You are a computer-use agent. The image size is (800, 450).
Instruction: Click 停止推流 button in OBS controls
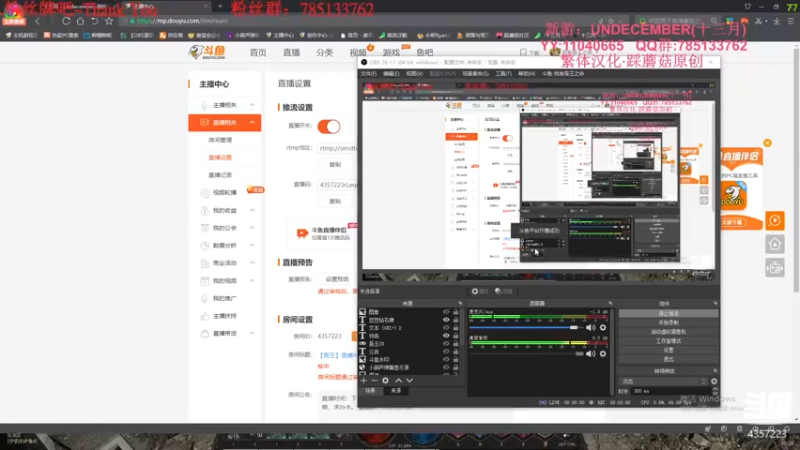[668, 314]
